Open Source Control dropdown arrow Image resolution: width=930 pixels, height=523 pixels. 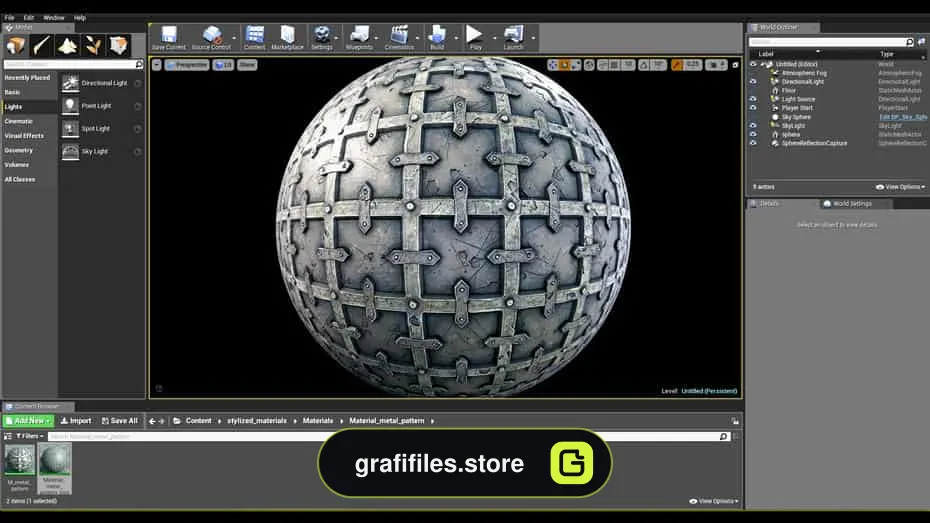click(234, 38)
